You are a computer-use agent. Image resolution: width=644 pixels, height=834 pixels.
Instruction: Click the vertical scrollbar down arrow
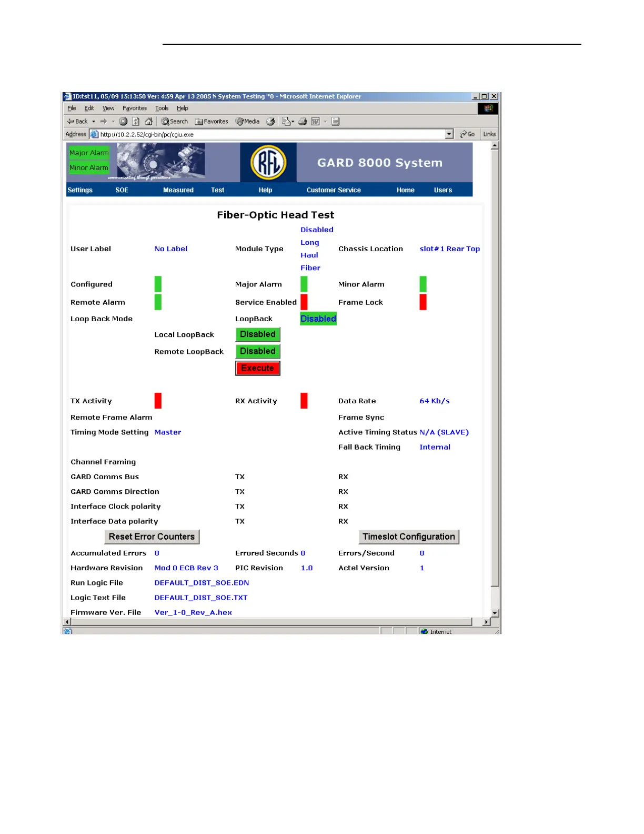tap(495, 613)
